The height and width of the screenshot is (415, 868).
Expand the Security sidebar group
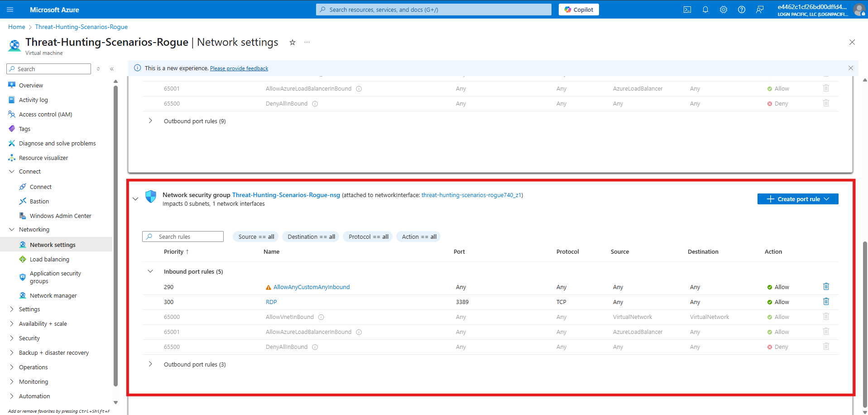click(x=12, y=338)
